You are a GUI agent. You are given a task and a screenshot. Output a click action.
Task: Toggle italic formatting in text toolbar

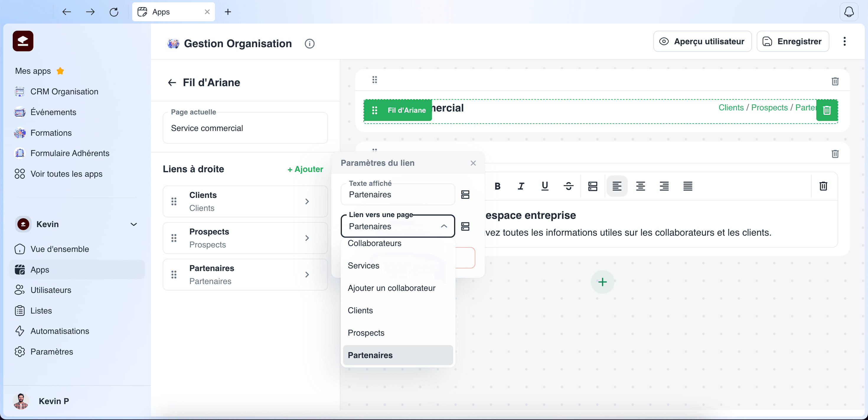point(521,186)
